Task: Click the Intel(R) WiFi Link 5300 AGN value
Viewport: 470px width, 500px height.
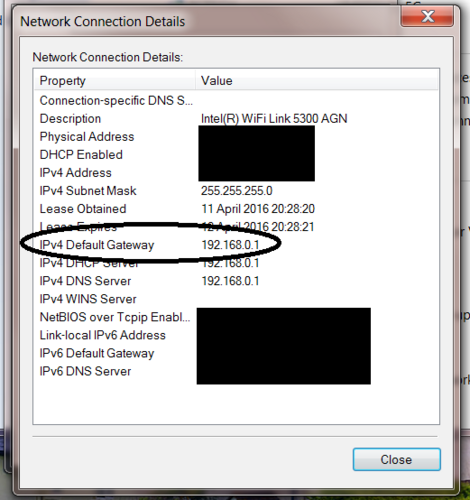Action: pyautogui.click(x=274, y=119)
